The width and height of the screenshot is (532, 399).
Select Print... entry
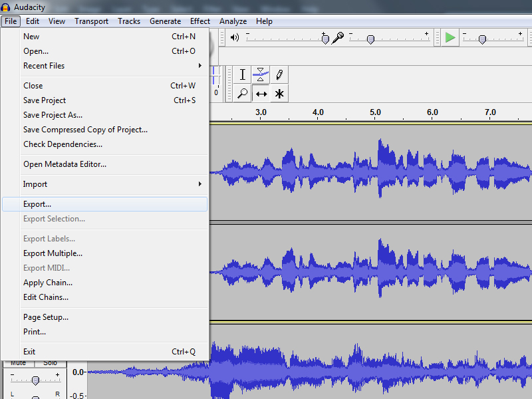(105, 331)
